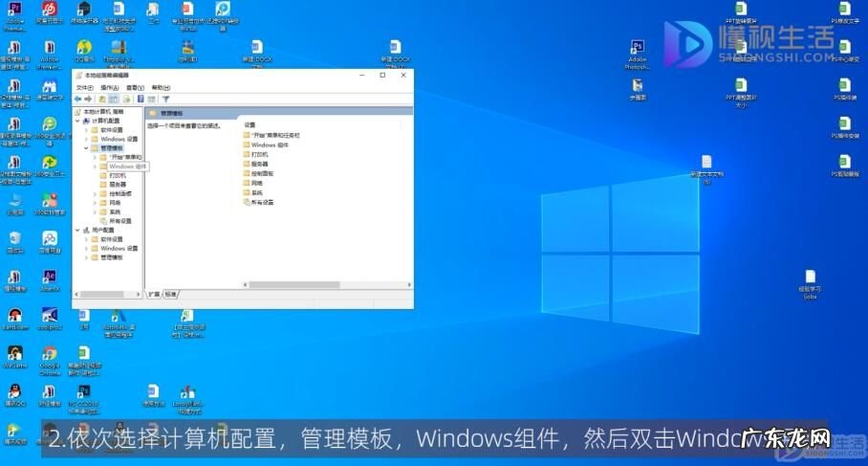Click the Filter funnel toolbar icon

(x=165, y=100)
